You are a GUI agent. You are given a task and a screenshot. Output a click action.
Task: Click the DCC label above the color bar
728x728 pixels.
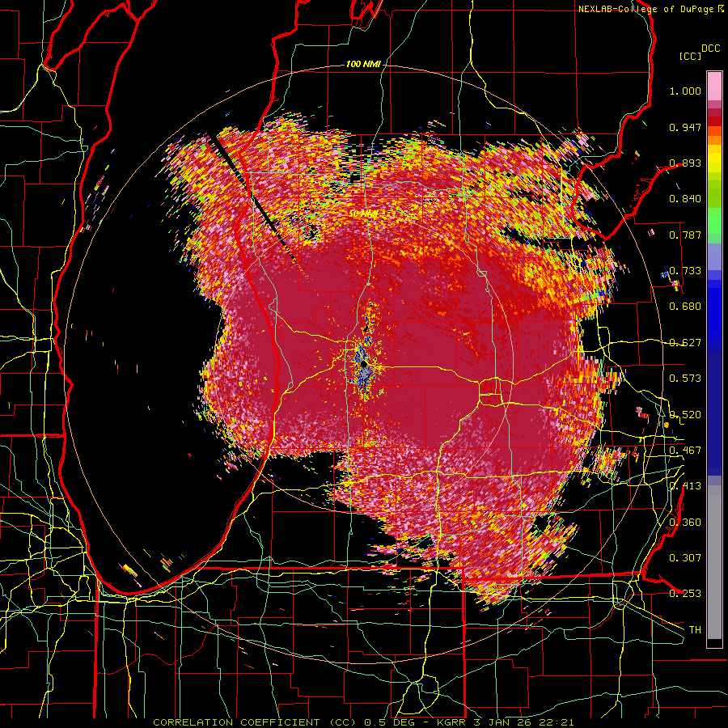pyautogui.click(x=710, y=49)
